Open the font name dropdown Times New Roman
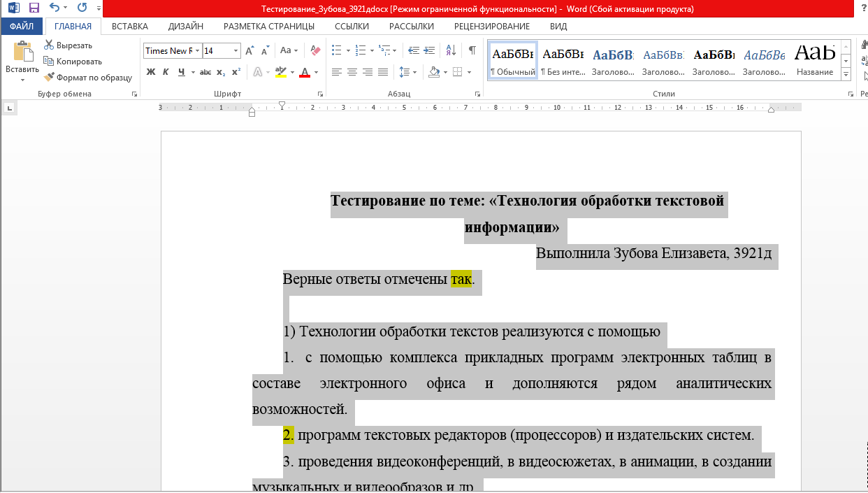 (198, 51)
